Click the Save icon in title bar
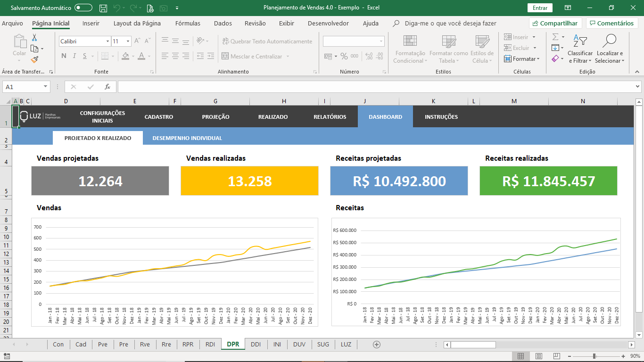The image size is (644, 362). (x=103, y=8)
